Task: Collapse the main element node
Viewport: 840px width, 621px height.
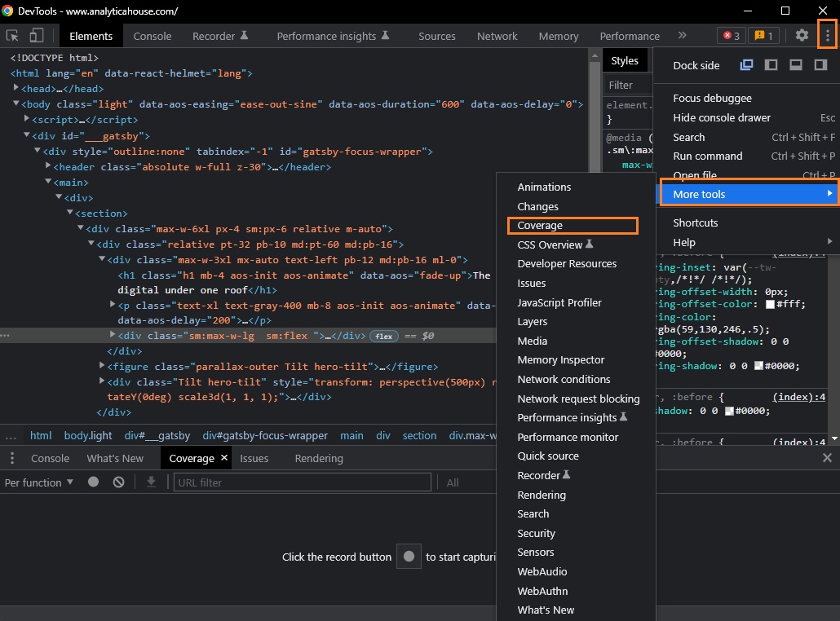Action: click(48, 182)
